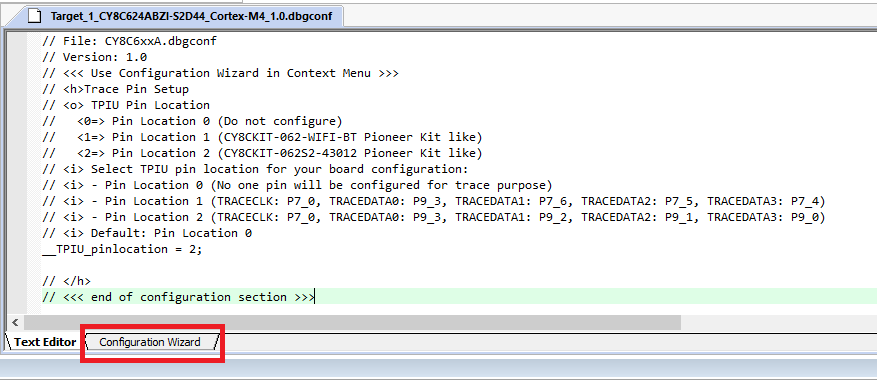
Task: Click the 'Use Configuration Wizard in Context Menu' line
Action: [220, 73]
